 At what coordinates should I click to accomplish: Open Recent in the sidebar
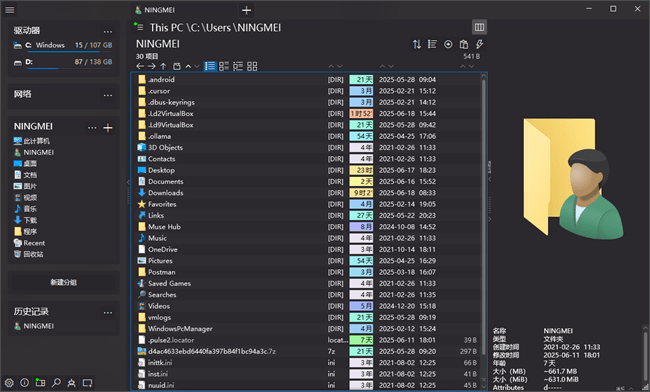(x=29, y=243)
